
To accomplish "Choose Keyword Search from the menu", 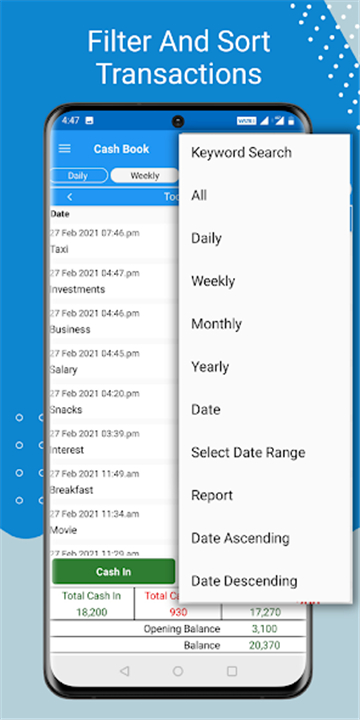I will click(241, 152).
